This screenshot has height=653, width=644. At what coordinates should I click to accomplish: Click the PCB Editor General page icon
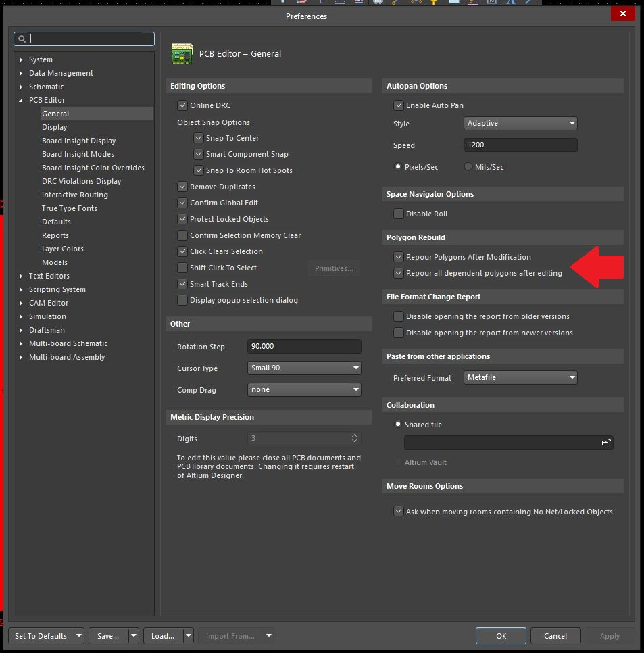pos(182,53)
